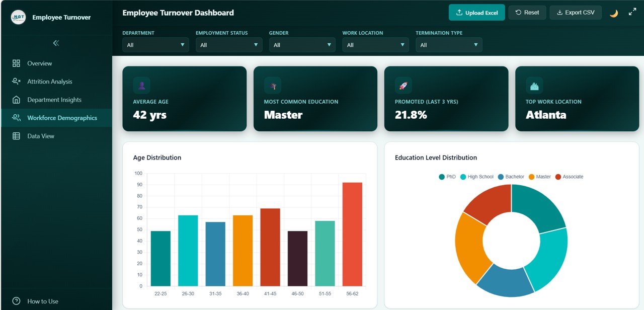644x310 pixels.
Task: Click the Data View table icon
Action: [x=17, y=136]
